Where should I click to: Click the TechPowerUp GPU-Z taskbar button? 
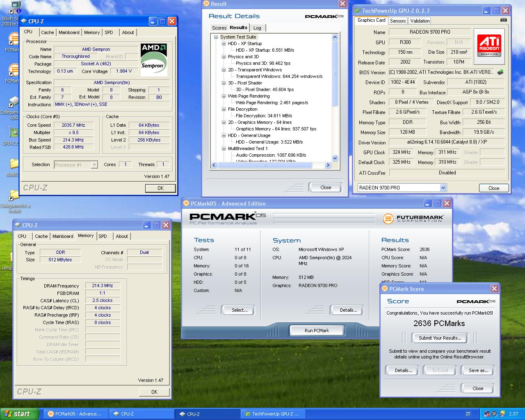tap(273, 414)
